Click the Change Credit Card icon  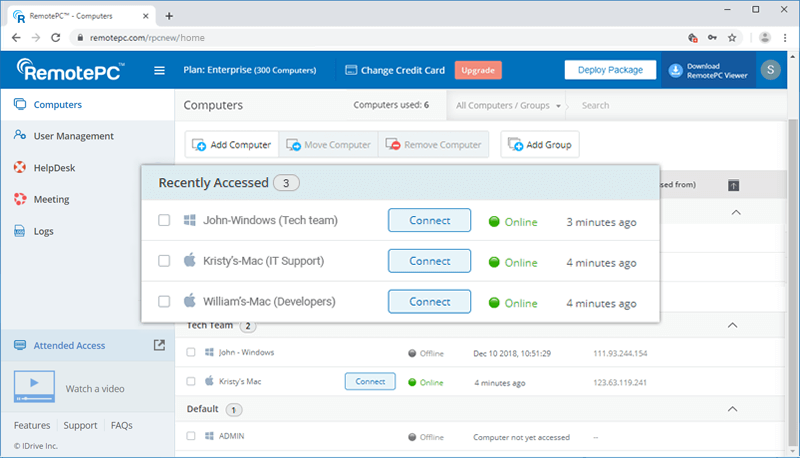pos(351,70)
